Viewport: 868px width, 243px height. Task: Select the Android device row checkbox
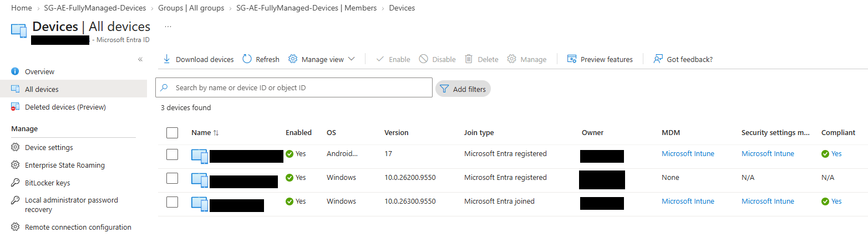coord(172,154)
